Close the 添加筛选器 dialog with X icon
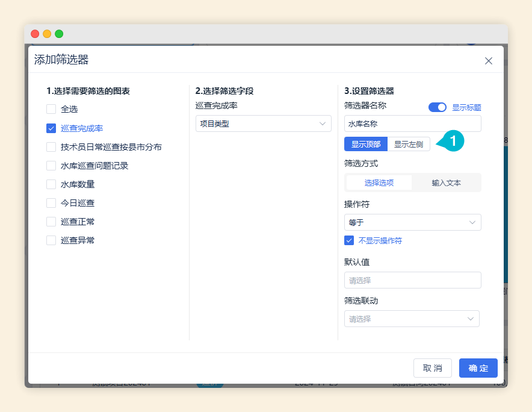This screenshot has height=412, width=532. coord(488,61)
